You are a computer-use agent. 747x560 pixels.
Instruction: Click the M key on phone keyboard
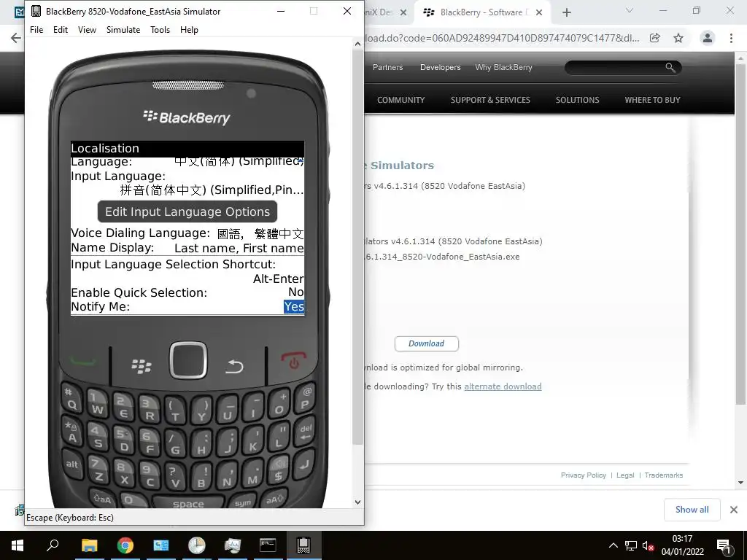(253, 475)
